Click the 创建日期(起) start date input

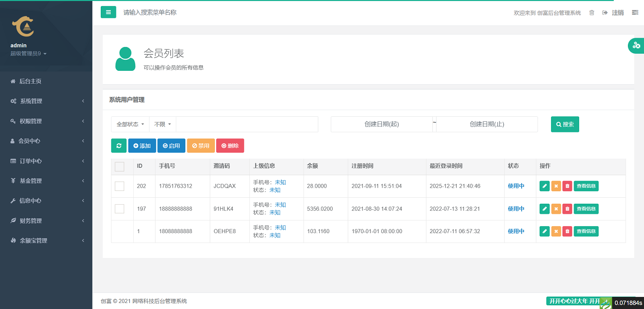tap(382, 124)
